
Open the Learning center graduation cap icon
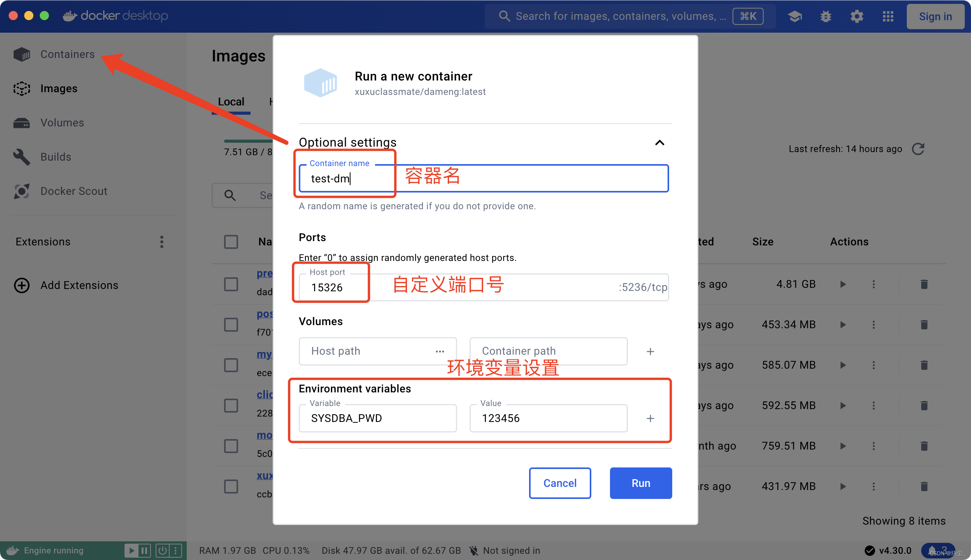795,16
